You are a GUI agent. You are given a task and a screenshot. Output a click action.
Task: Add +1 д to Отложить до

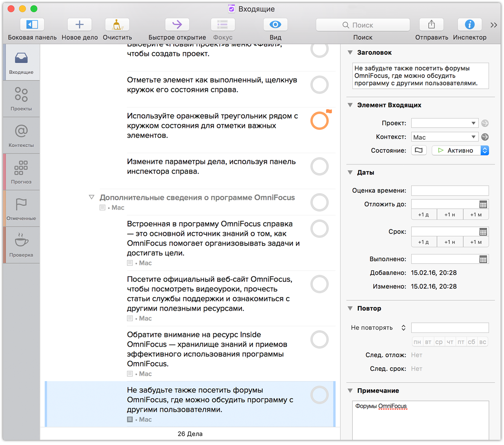click(424, 215)
